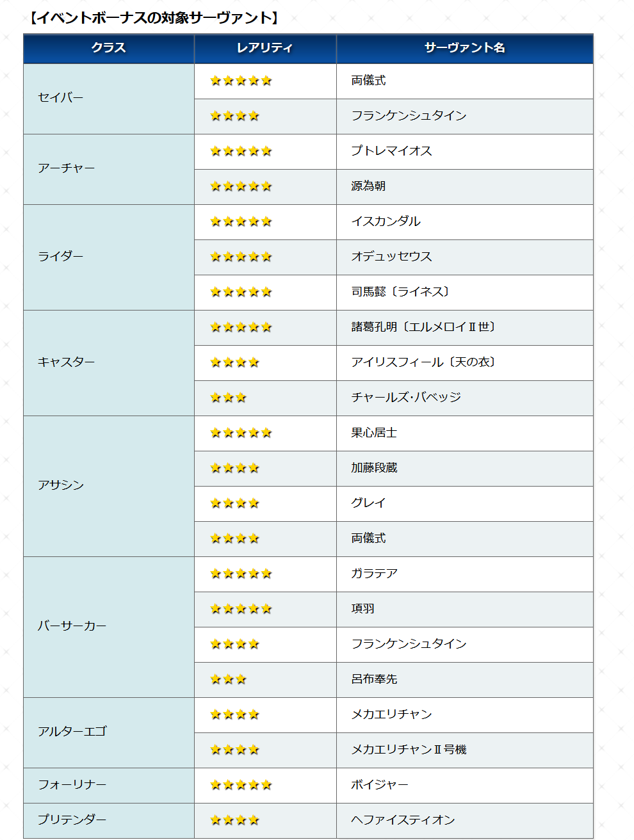Click the name メカエリチャンⅡ号機

click(409, 749)
